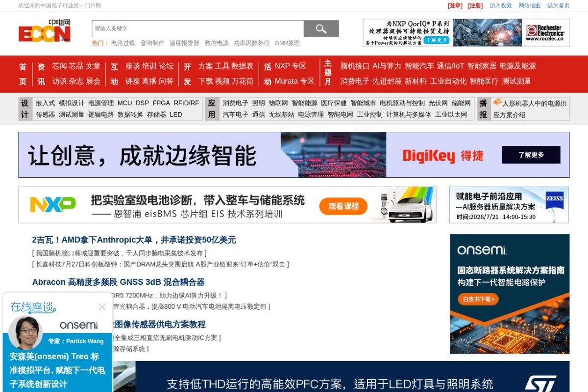Click the 登录 login link

tap(455, 5)
